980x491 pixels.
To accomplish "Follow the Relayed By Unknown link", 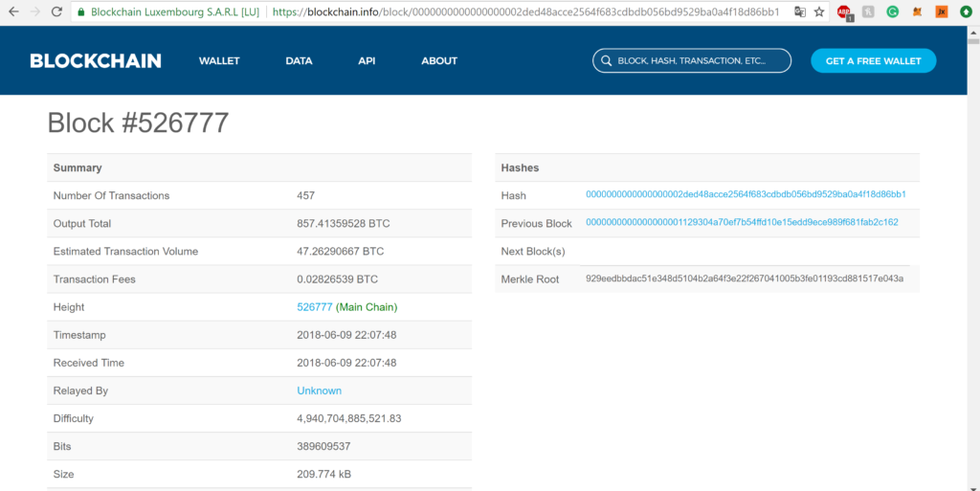I will [319, 391].
